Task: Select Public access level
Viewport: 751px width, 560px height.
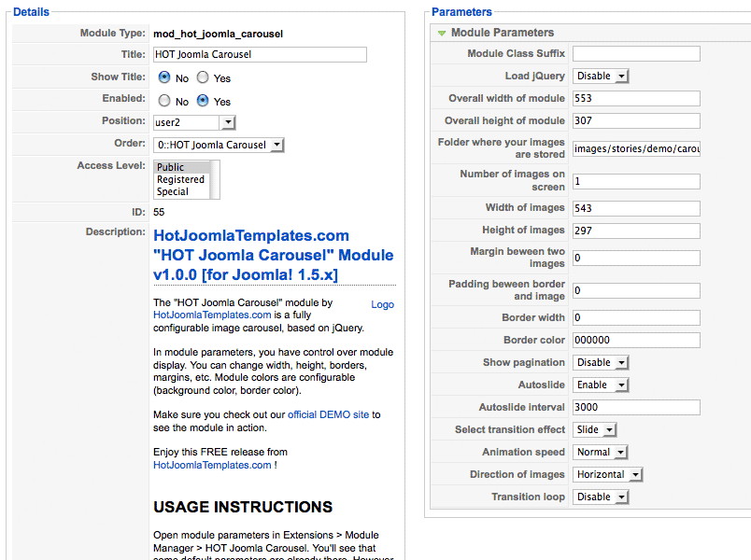Action: (182, 167)
